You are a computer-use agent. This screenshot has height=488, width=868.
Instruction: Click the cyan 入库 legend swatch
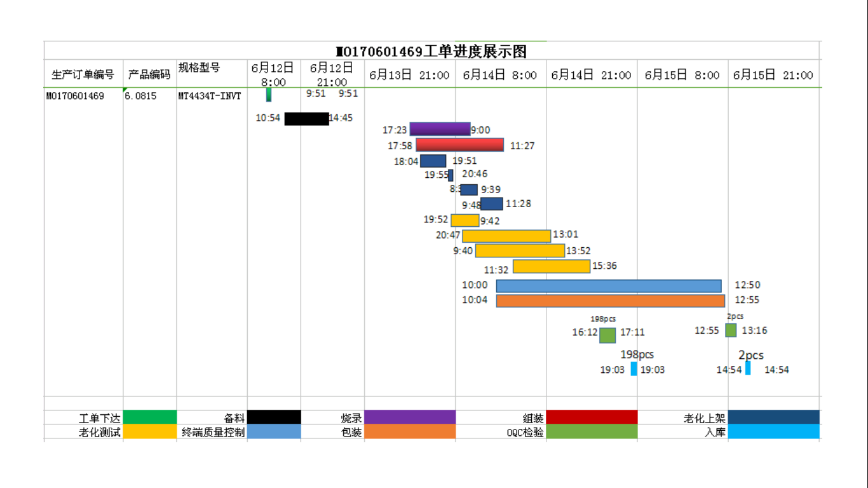(774, 432)
